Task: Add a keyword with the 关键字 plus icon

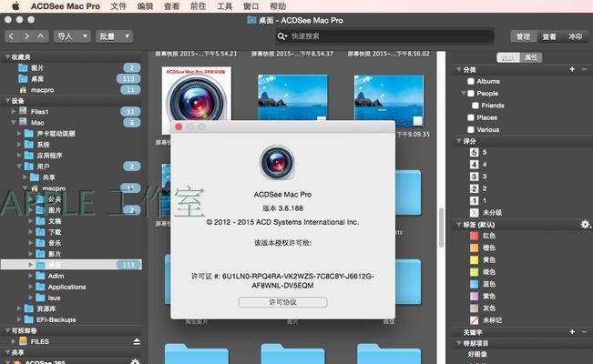Action: coord(572,332)
